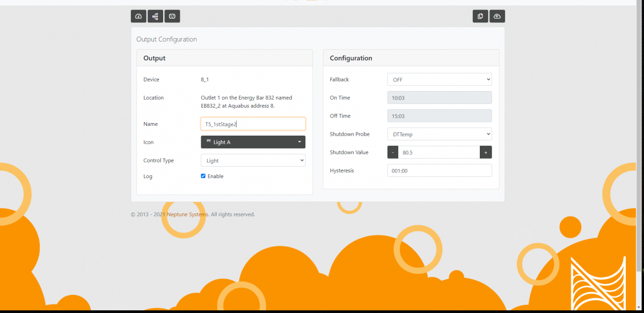This screenshot has width=644, height=313.
Task: Open the Neptune Systems footer link
Action: (187, 214)
